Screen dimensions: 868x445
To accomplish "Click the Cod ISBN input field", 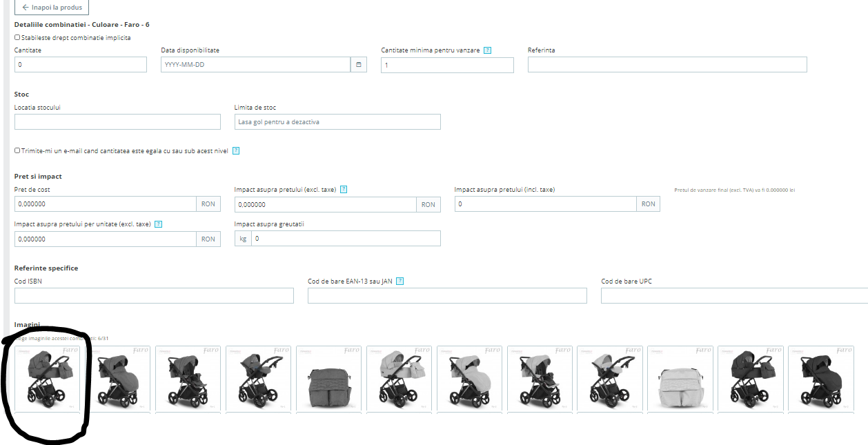I will (x=154, y=296).
